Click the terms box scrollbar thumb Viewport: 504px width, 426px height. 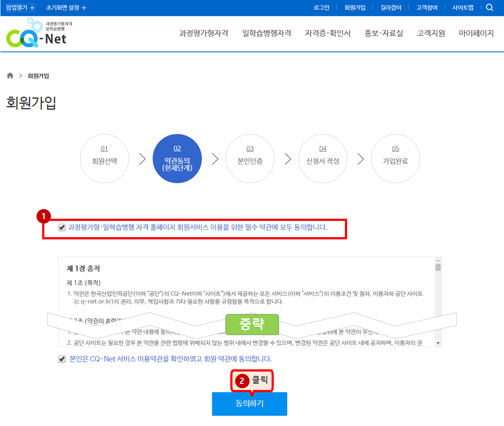tap(438, 267)
